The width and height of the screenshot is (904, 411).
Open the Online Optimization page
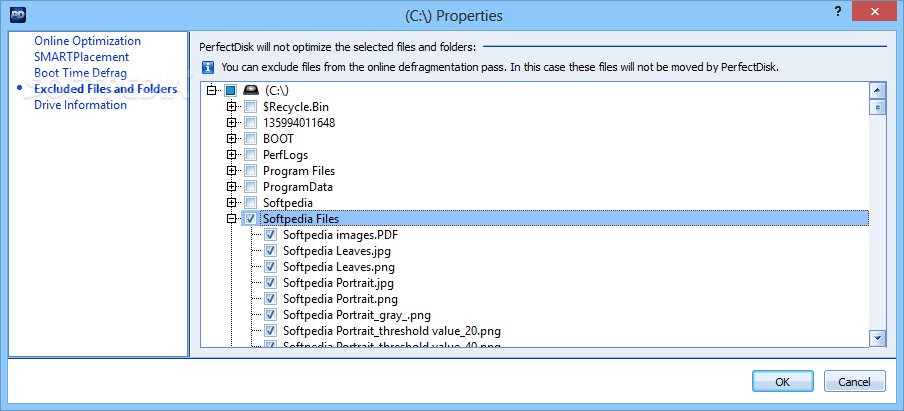[x=88, y=41]
